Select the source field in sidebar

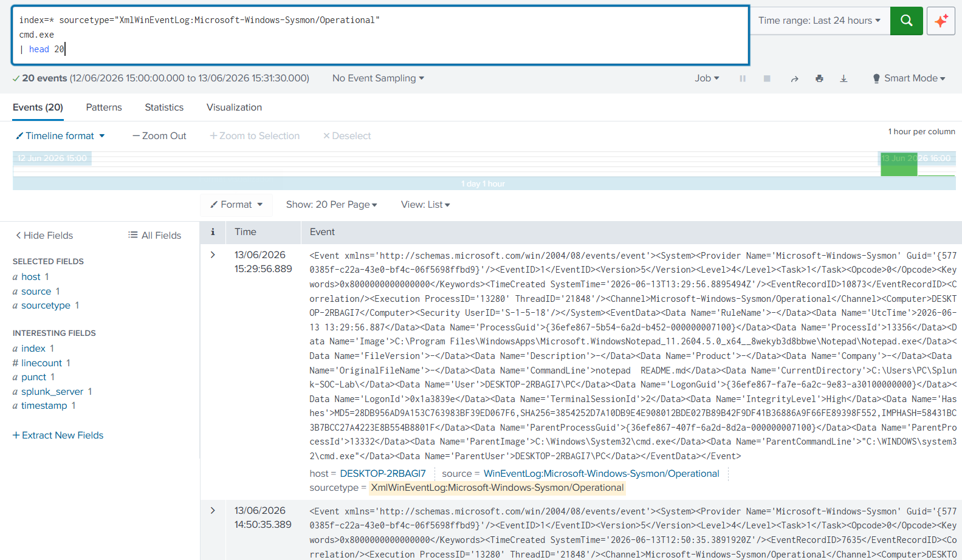click(x=36, y=292)
